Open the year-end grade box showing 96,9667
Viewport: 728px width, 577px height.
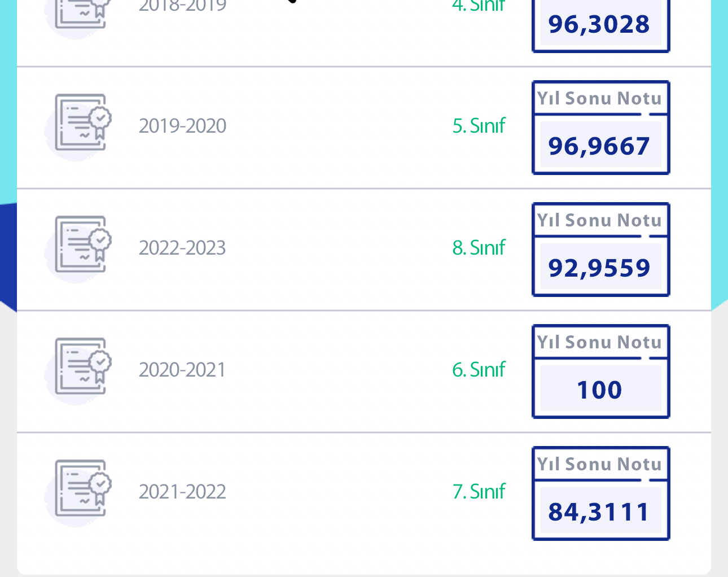tap(600, 128)
